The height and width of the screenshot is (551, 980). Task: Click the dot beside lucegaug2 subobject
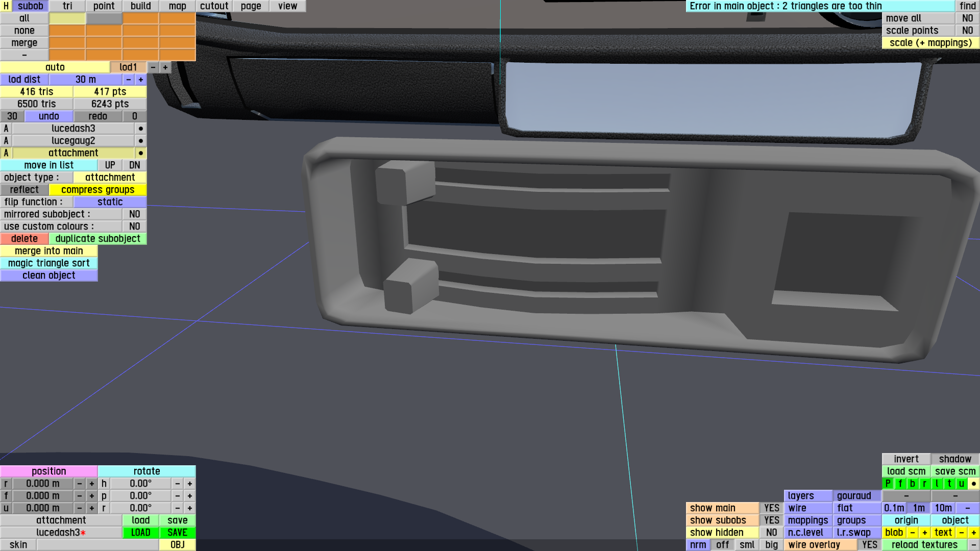(140, 141)
